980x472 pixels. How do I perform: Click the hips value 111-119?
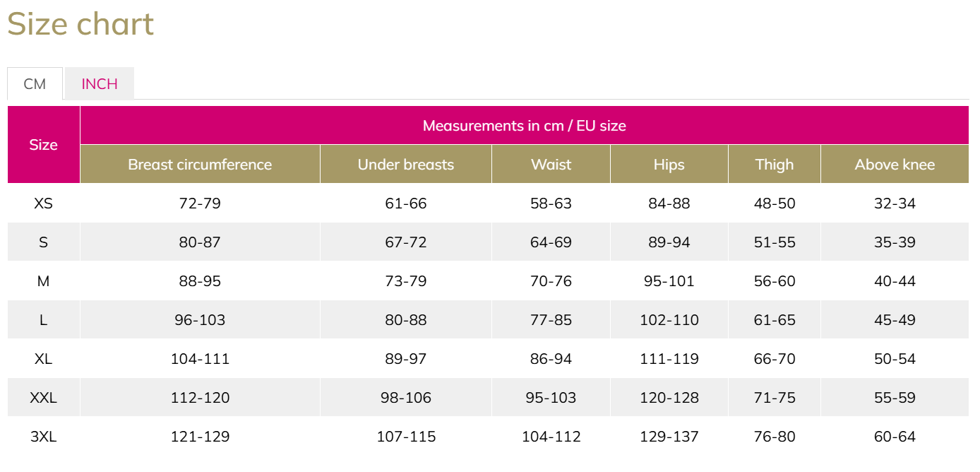pyautogui.click(x=669, y=359)
